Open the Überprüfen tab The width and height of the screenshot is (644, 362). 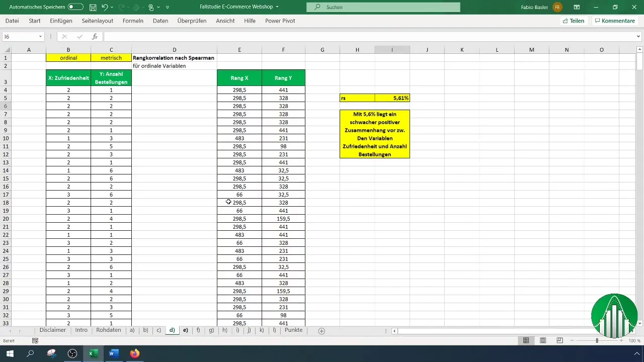point(193,21)
